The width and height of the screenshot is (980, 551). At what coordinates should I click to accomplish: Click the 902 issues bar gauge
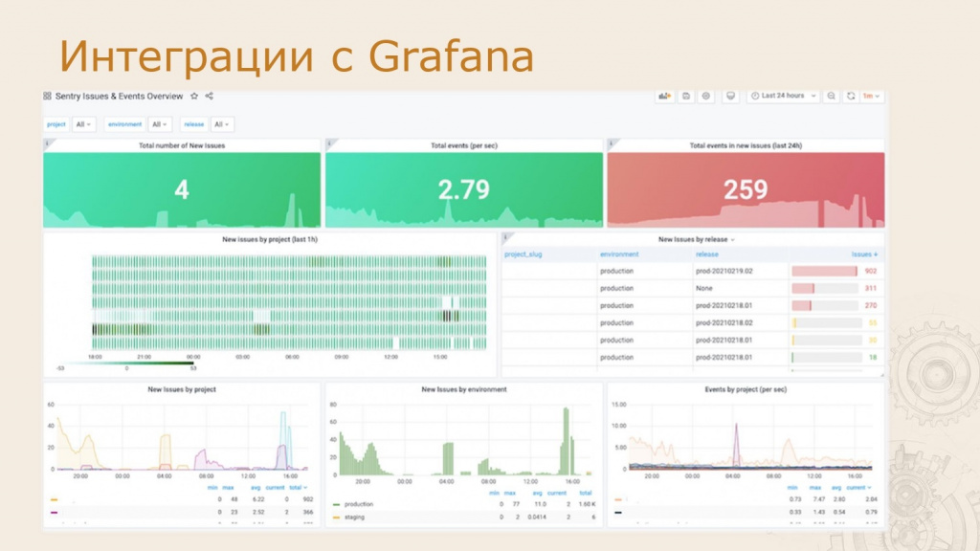click(824, 271)
